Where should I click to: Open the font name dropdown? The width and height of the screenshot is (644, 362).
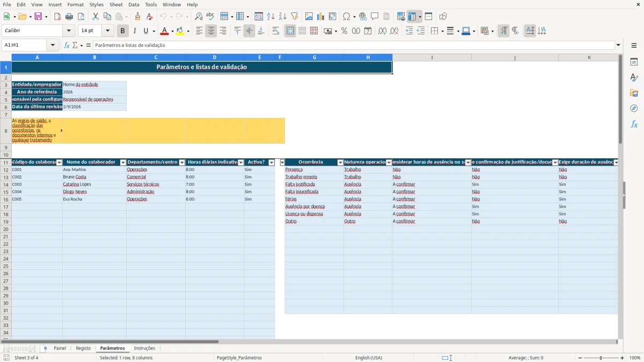point(69,31)
